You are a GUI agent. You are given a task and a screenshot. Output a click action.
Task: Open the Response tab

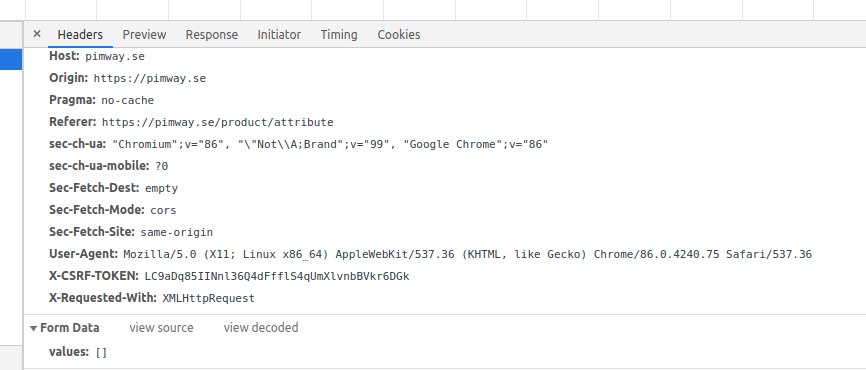pyautogui.click(x=212, y=34)
